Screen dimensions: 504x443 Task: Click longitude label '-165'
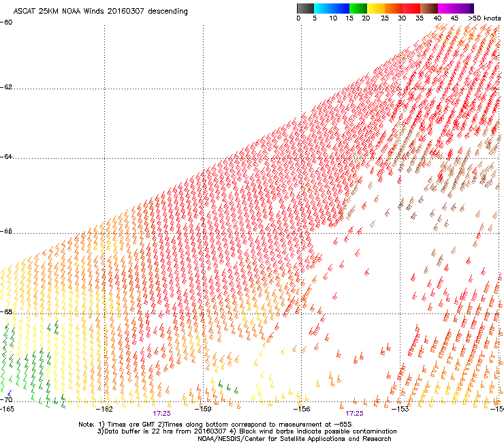(x=7, y=409)
